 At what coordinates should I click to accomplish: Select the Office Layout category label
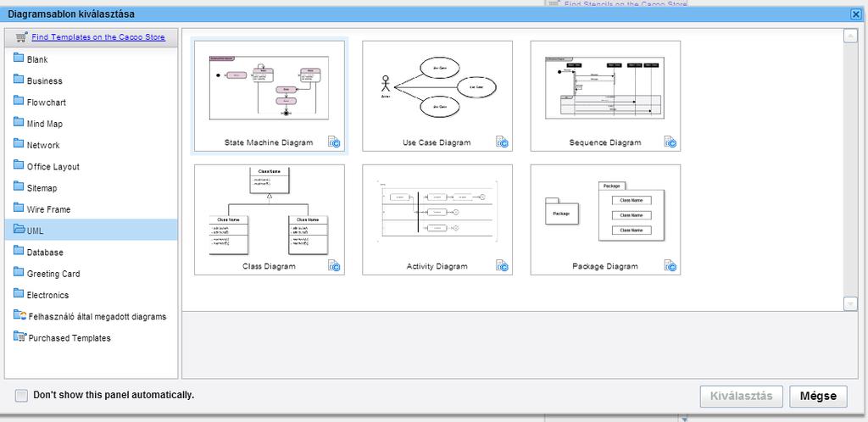tap(53, 166)
